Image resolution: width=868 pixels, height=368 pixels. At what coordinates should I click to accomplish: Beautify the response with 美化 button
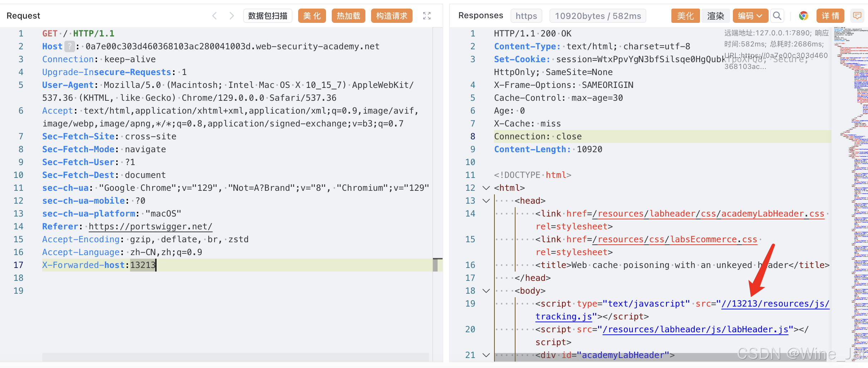click(685, 16)
